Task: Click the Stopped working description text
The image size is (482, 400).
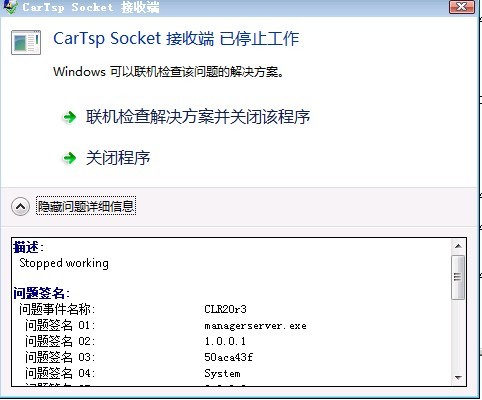Action: [64, 263]
